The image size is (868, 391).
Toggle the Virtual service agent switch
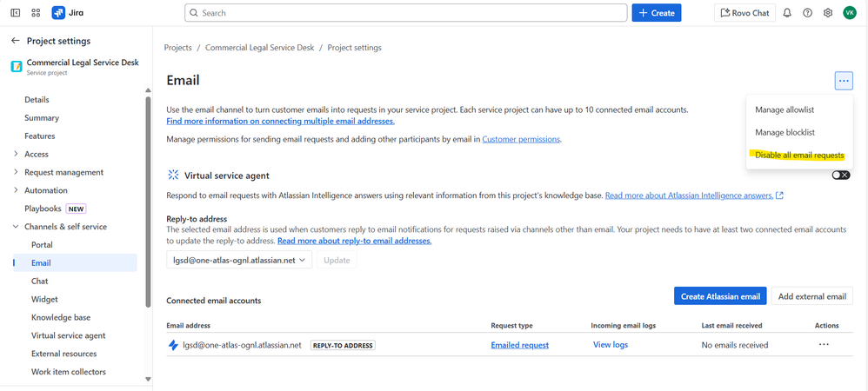coord(840,175)
